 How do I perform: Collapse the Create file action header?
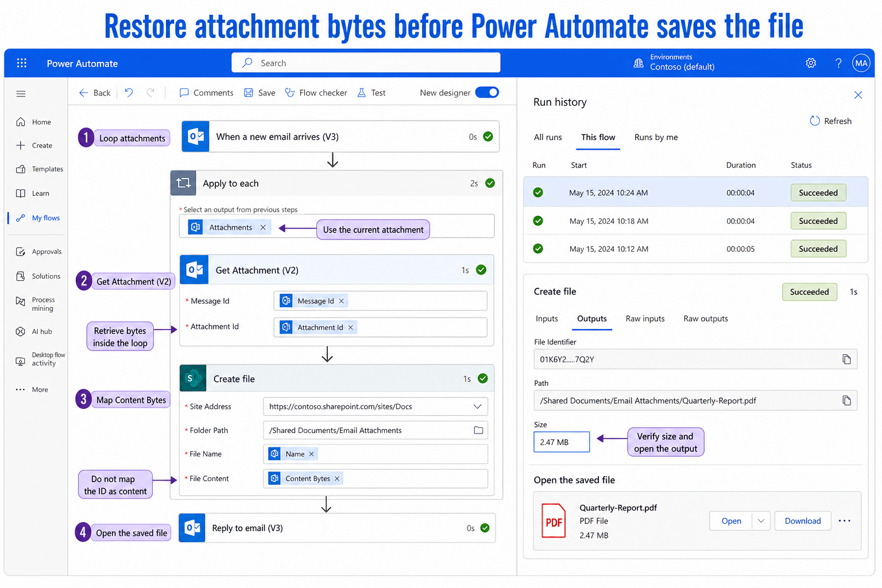(x=336, y=379)
